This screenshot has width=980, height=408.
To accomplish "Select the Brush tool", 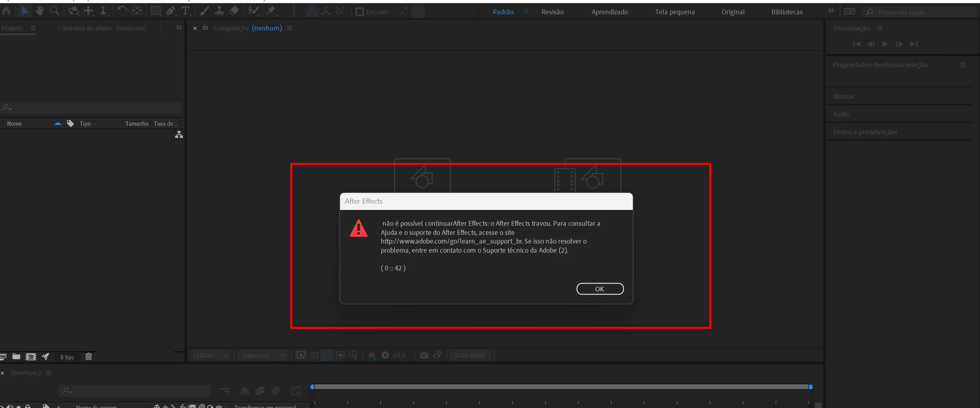I will tap(204, 11).
